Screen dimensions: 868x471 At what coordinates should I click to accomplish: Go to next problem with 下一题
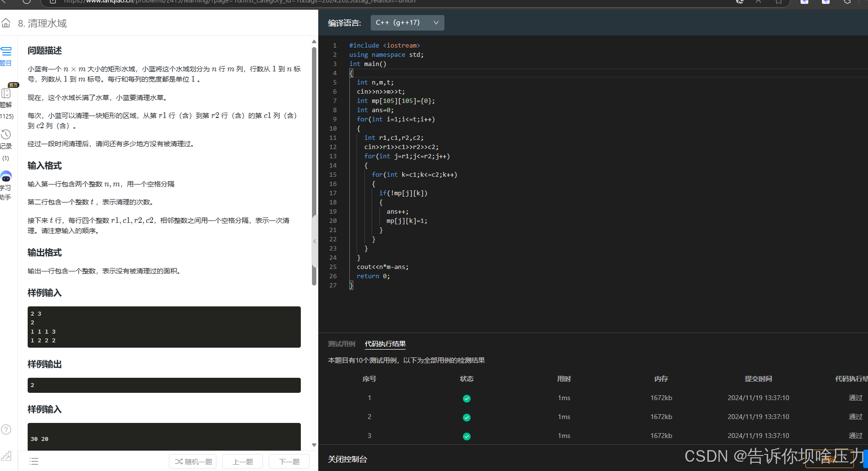point(289,461)
